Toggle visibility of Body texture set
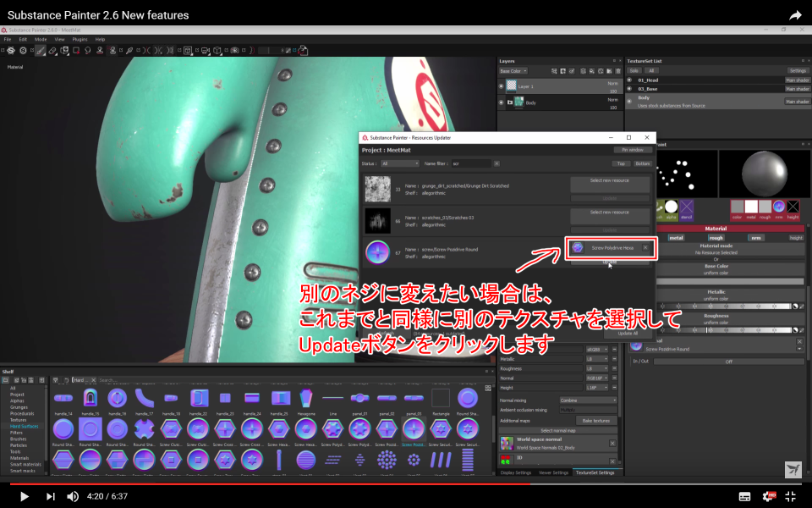Viewport: 812px width, 508px height. [x=629, y=101]
